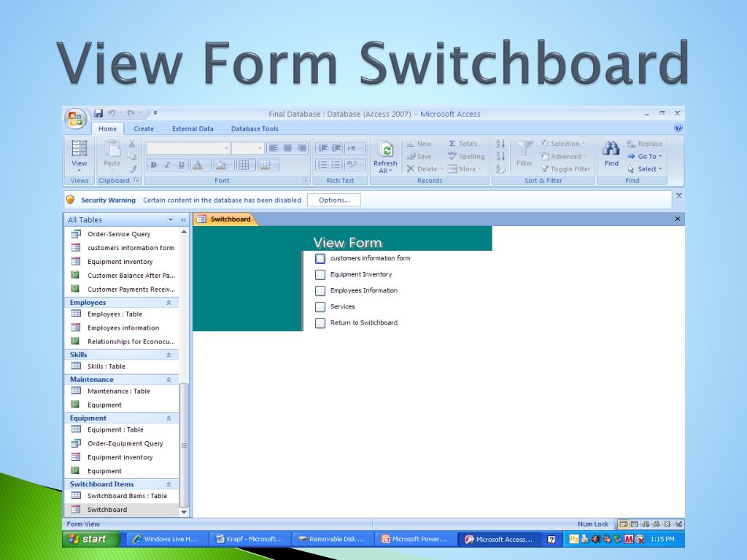Switch to Design View status bar icon
747x560 pixels.
(679, 524)
